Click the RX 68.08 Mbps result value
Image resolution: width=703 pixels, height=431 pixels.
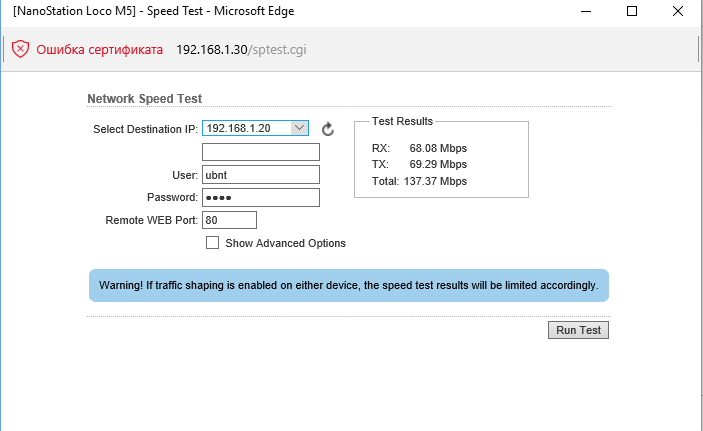click(438, 148)
